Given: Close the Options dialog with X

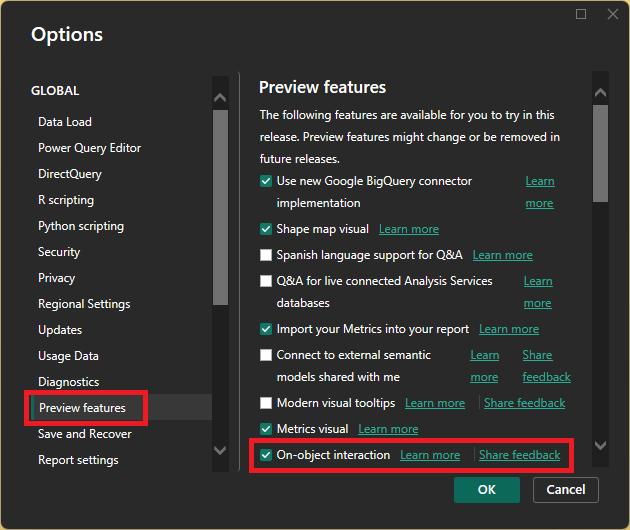Looking at the screenshot, I should click(x=612, y=14).
